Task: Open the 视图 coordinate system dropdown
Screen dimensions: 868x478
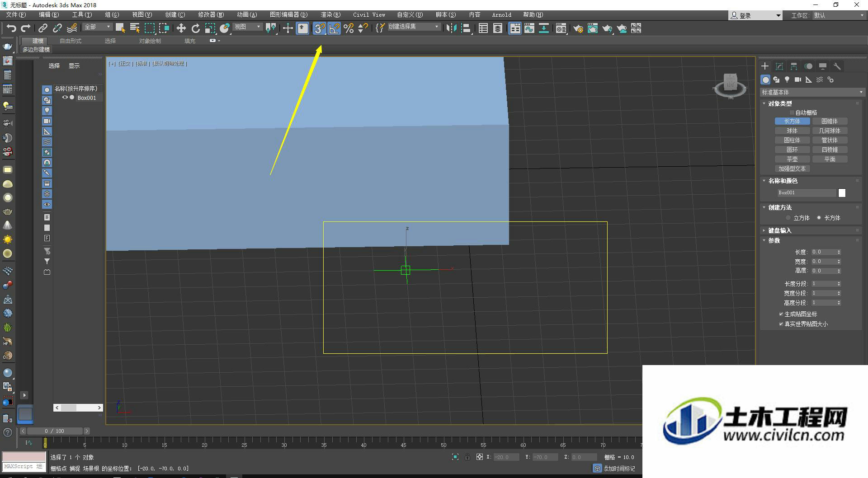Action: click(x=247, y=27)
